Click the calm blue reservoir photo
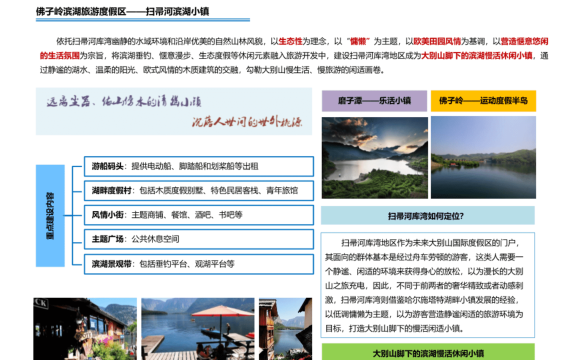The image size is (570, 360). (483, 157)
